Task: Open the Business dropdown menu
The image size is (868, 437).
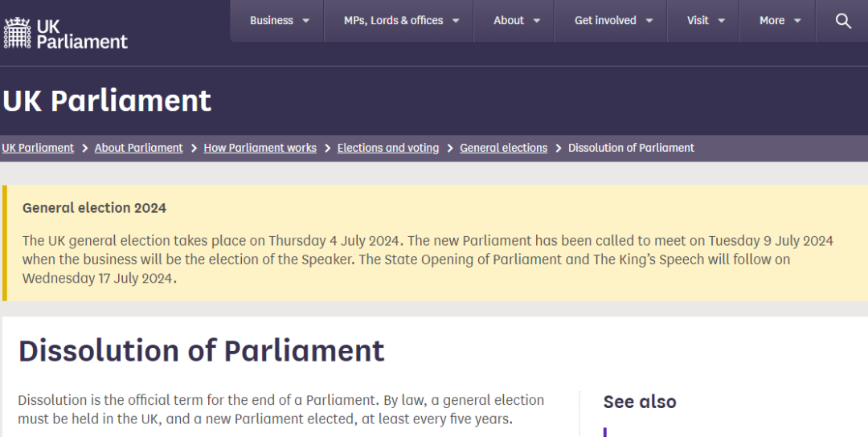Action: pos(279,20)
